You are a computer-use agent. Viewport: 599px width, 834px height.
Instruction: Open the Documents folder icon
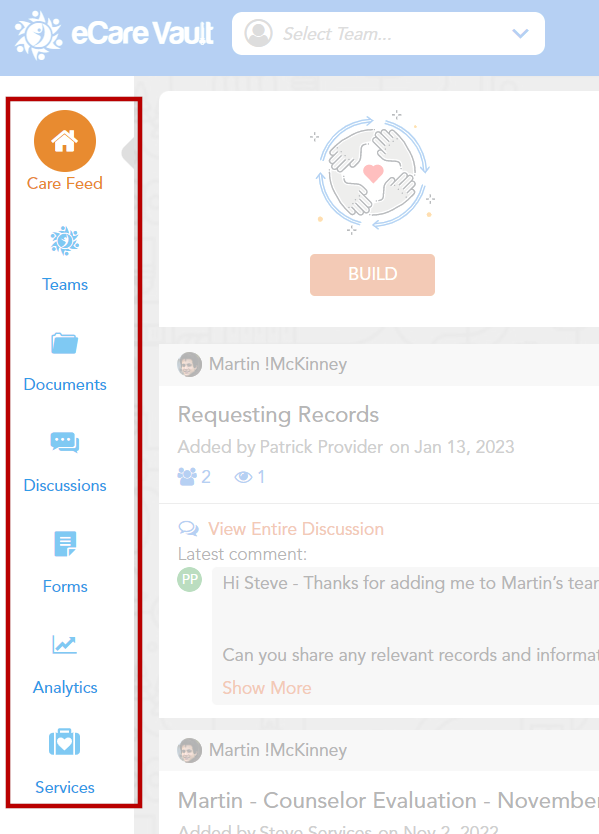point(65,344)
